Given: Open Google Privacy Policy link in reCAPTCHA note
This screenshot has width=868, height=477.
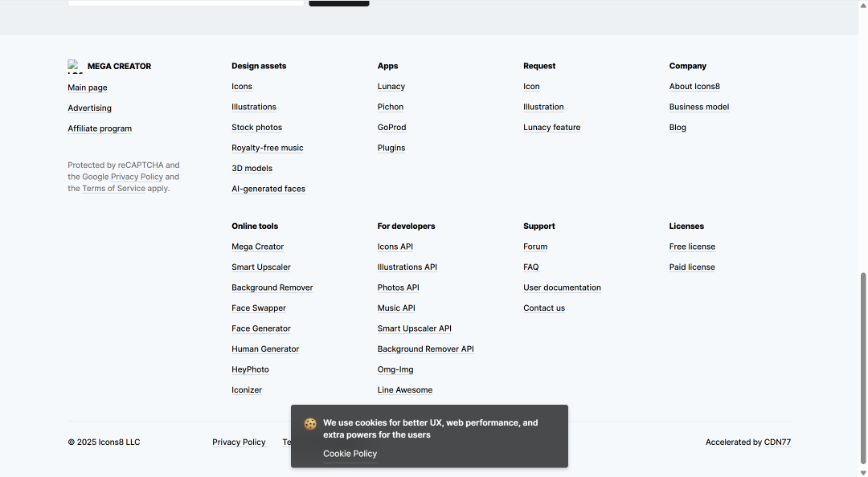Looking at the screenshot, I should (137, 177).
